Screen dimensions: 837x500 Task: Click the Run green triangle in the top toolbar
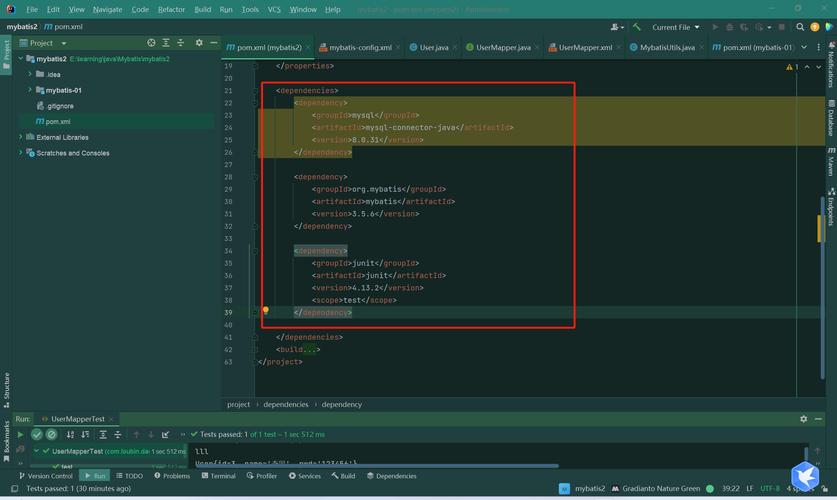pyautogui.click(x=715, y=27)
